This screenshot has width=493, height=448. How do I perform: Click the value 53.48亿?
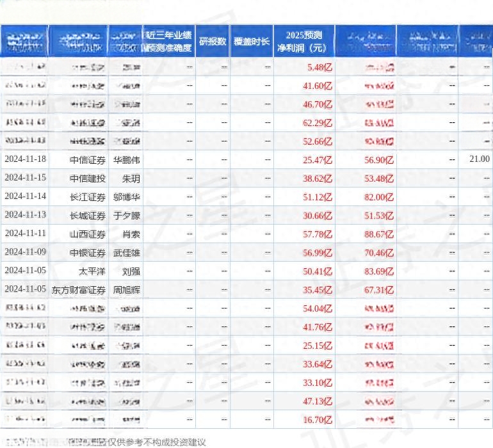pyautogui.click(x=379, y=179)
